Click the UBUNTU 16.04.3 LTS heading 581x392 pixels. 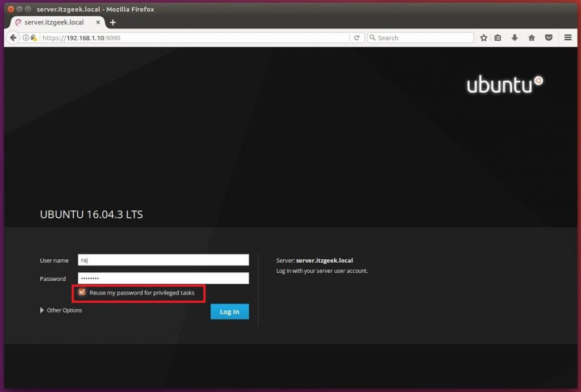[x=91, y=214]
